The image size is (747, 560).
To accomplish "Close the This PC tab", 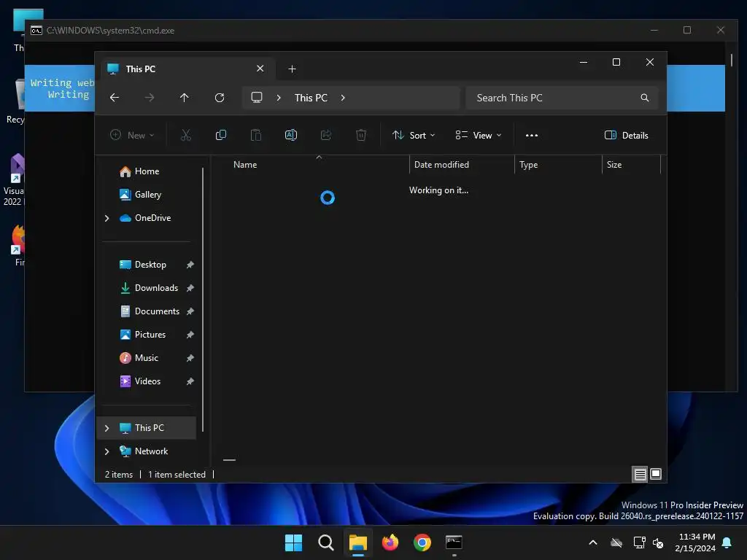I will click(260, 69).
